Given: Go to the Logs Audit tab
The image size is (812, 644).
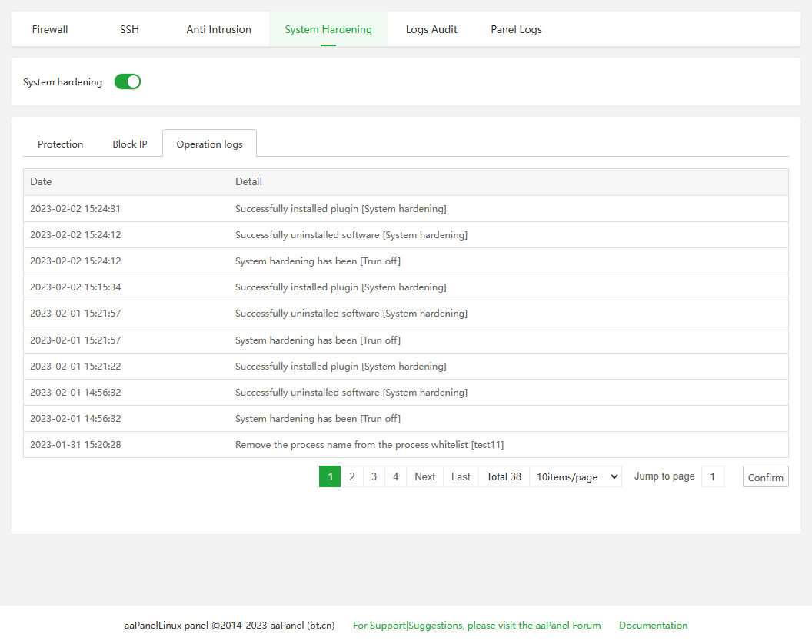Looking at the screenshot, I should [x=431, y=29].
